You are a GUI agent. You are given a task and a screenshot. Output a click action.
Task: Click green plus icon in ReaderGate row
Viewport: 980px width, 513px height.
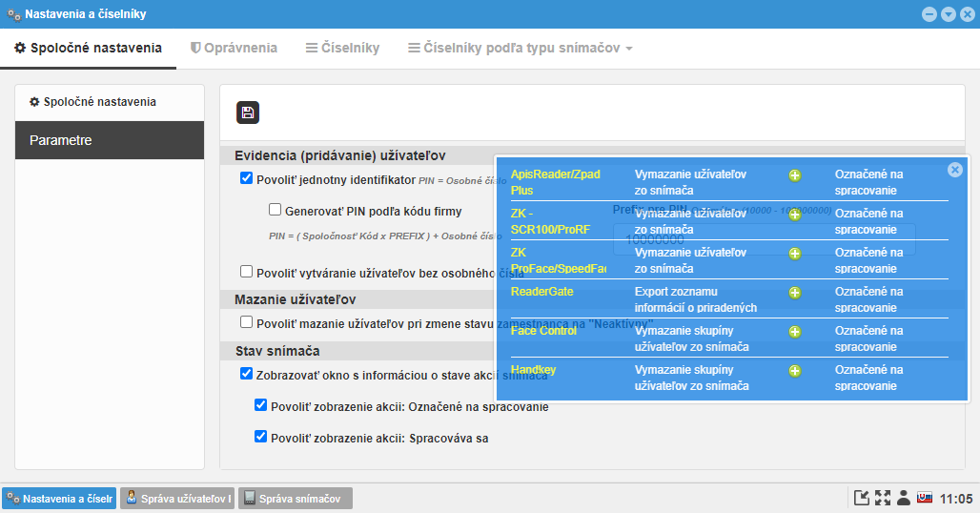pos(794,293)
